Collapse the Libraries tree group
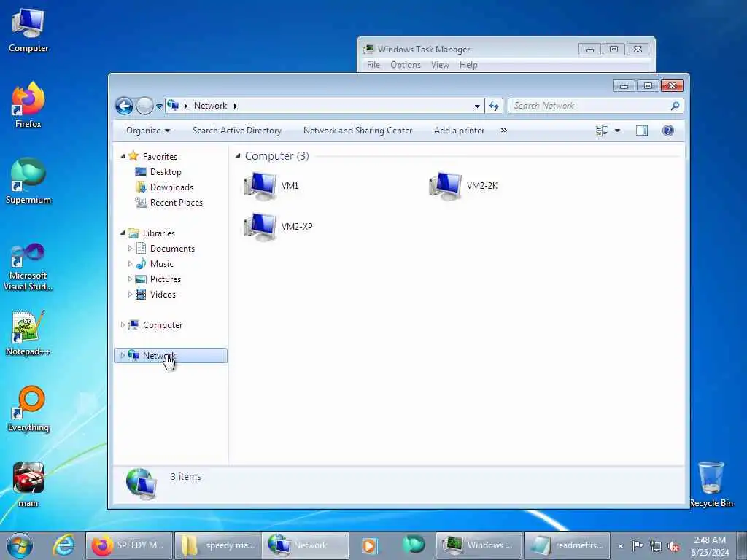Image resolution: width=747 pixels, height=560 pixels. coord(123,233)
